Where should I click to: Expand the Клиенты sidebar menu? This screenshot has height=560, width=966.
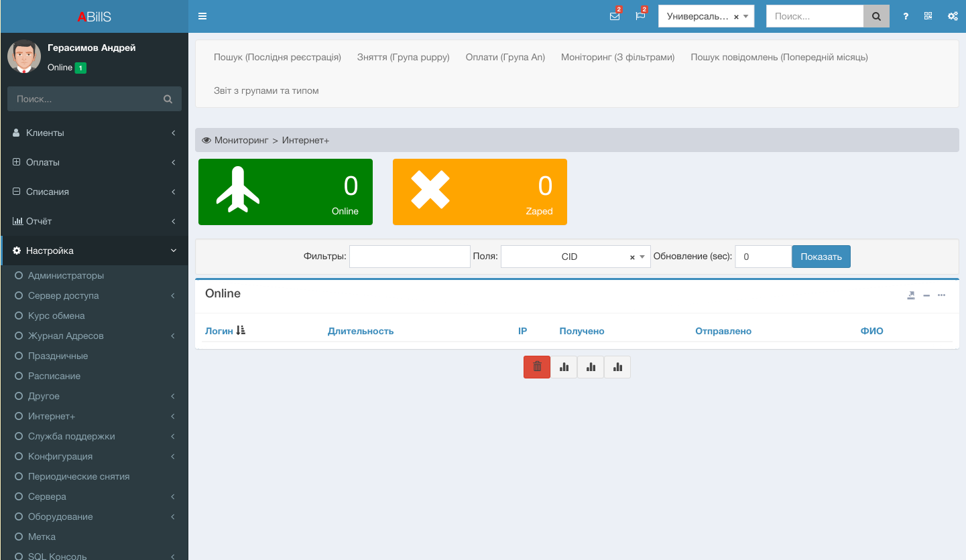(x=94, y=133)
